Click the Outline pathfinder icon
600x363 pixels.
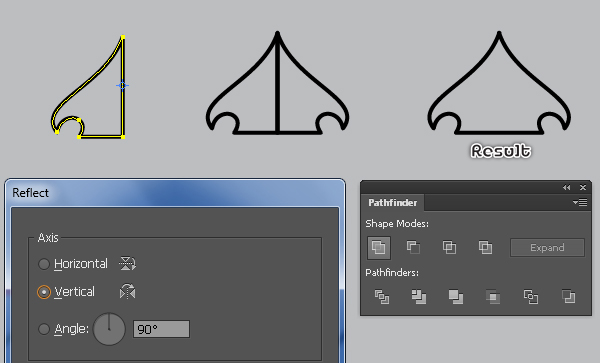pyautogui.click(x=531, y=297)
